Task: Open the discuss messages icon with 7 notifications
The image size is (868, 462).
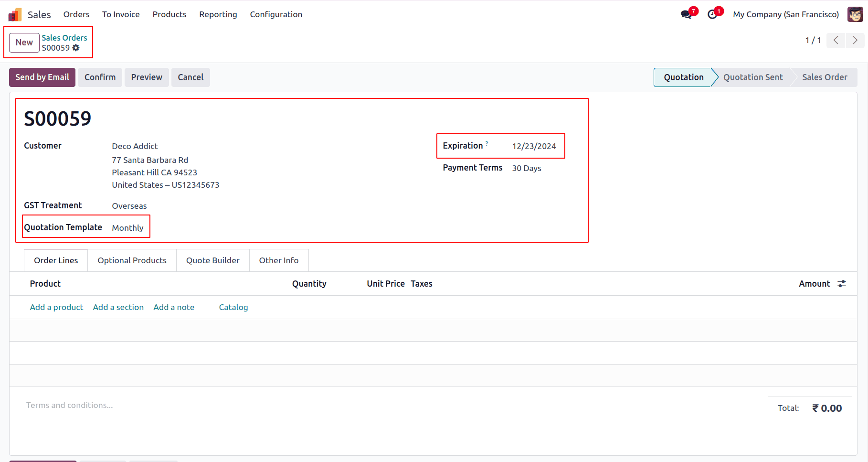Action: pyautogui.click(x=687, y=14)
